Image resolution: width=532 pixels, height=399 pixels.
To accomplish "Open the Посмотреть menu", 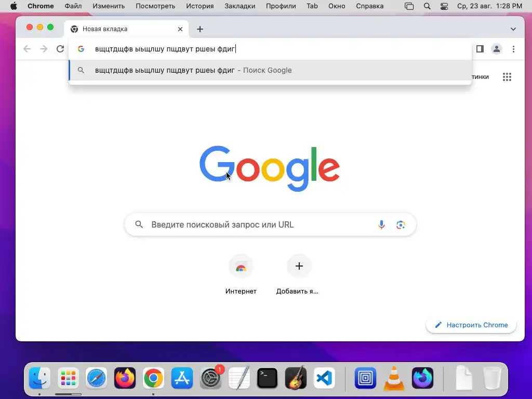I will coord(155,6).
